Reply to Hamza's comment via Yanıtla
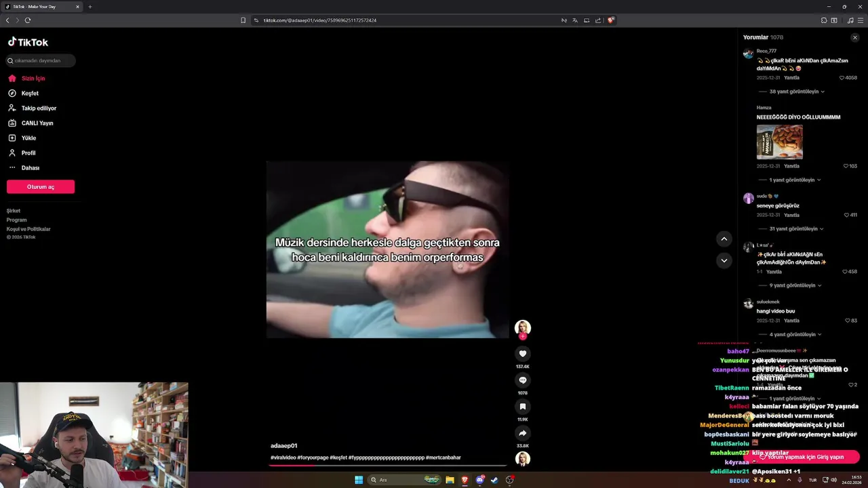868x488 pixels. point(791,166)
